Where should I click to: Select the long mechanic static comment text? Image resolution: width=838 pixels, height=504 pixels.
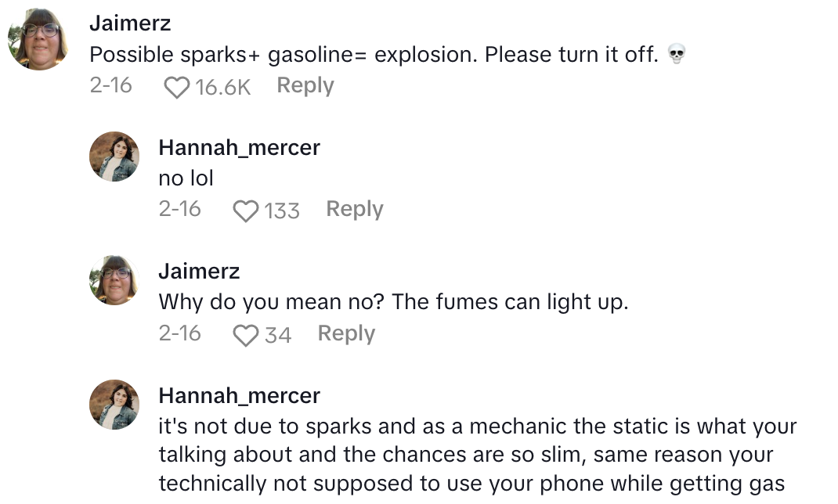click(477, 455)
